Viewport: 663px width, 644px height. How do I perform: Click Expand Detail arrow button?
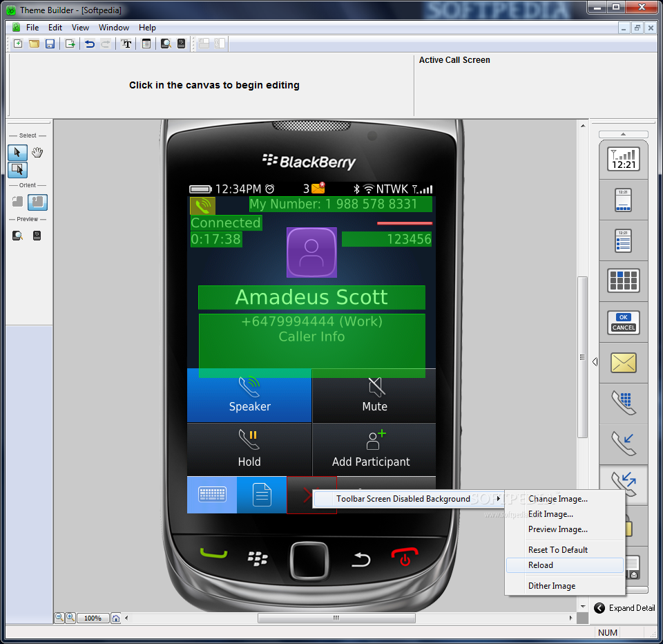(599, 608)
